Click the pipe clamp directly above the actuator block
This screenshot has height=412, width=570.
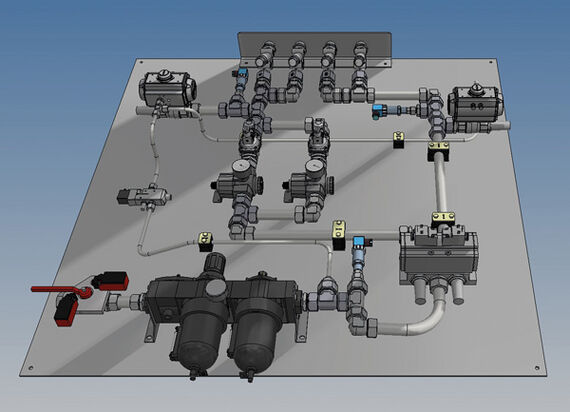point(443,219)
